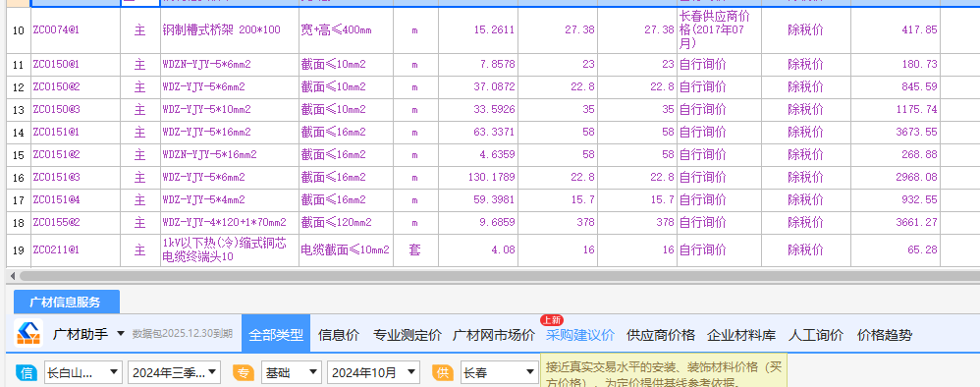Screen dimensions: 980x387
Task: Select the 信息价 tab
Action: coord(338,335)
